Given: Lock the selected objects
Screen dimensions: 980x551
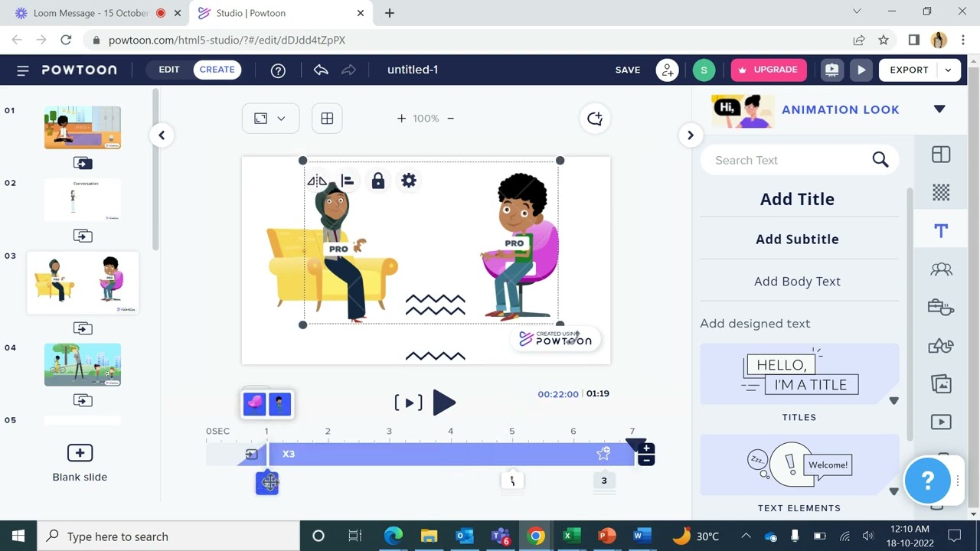Looking at the screenshot, I should (378, 181).
